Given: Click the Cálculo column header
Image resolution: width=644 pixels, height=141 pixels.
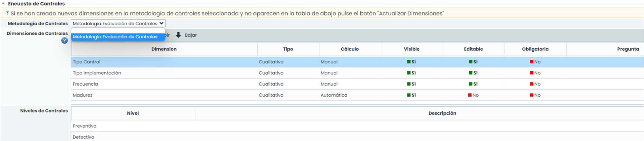Looking at the screenshot, I should [350, 49].
